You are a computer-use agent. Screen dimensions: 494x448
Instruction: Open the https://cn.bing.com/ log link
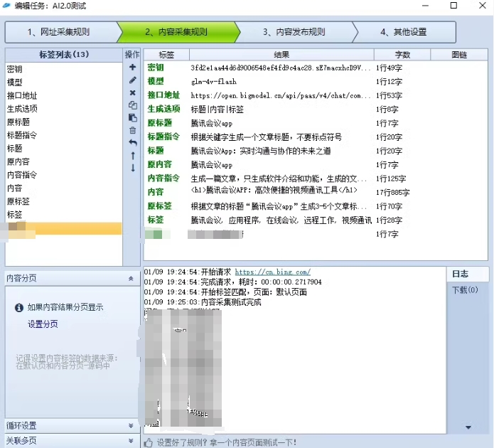[273, 272]
